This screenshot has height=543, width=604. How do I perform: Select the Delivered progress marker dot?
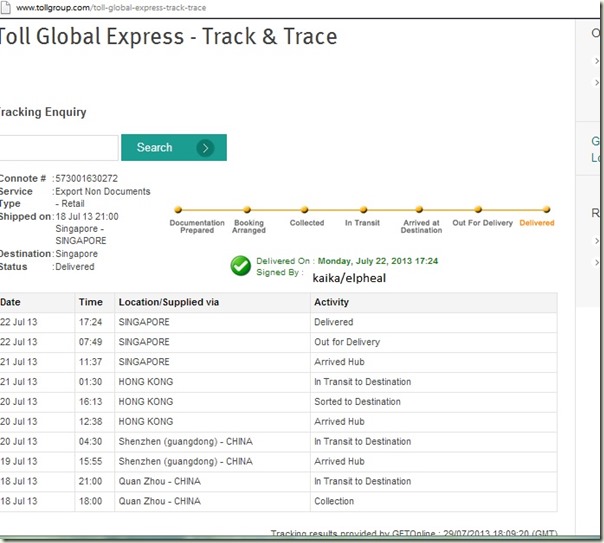(546, 210)
